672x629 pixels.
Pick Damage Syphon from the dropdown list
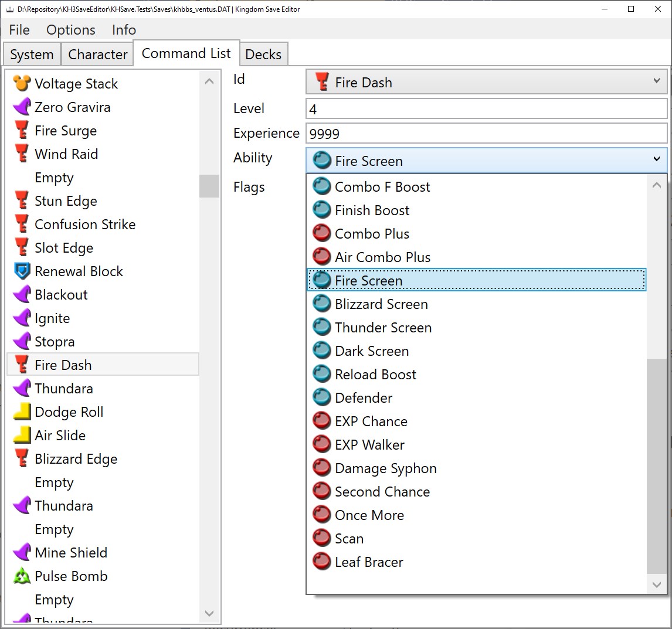point(476,468)
